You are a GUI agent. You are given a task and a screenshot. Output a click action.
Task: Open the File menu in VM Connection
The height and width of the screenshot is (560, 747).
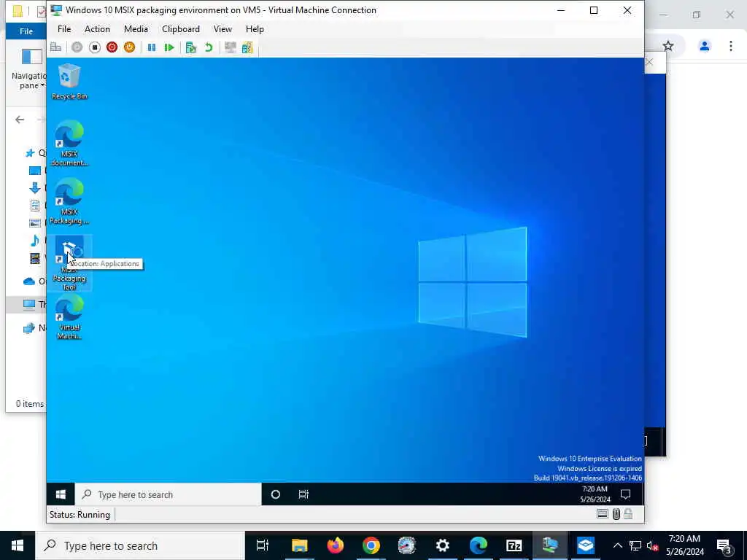pyautogui.click(x=64, y=29)
